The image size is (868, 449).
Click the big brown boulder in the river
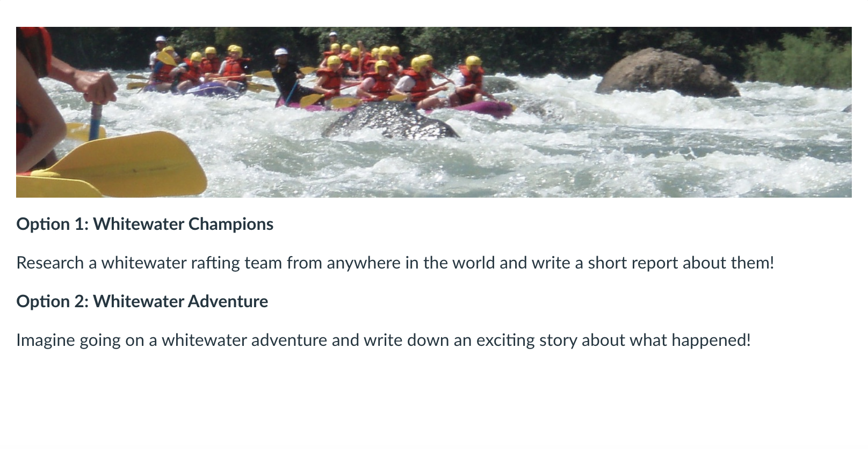click(x=665, y=74)
